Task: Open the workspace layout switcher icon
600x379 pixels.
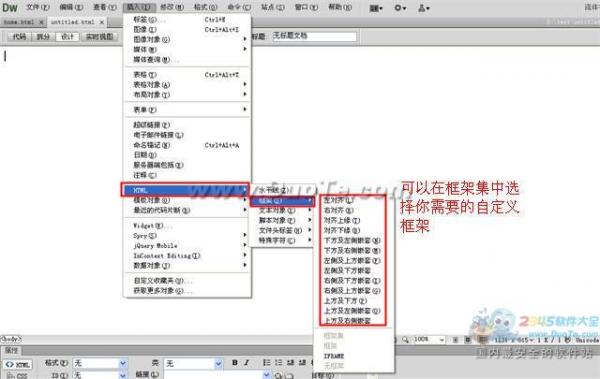Action: click(x=376, y=8)
